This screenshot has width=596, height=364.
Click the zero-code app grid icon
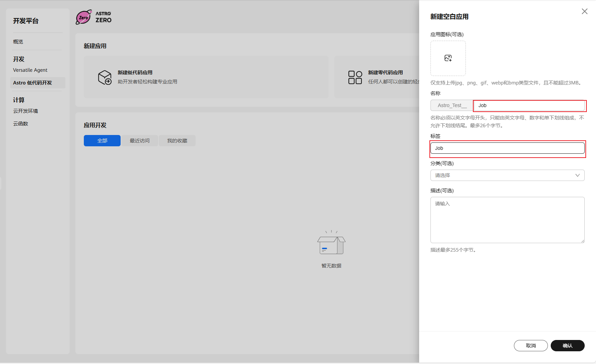(x=355, y=77)
